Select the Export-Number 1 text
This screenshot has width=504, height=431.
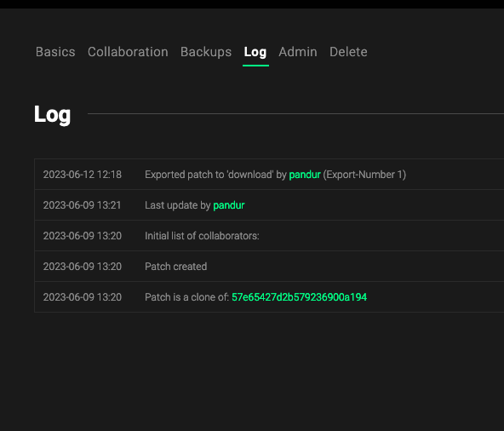click(x=364, y=175)
